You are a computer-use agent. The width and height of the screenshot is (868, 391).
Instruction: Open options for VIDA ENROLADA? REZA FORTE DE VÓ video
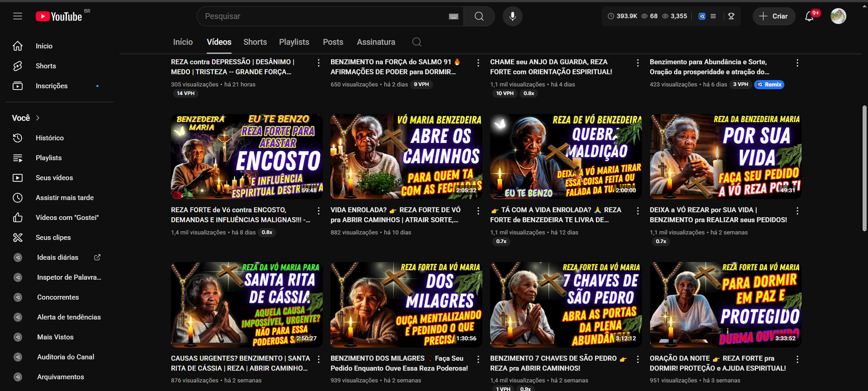(478, 211)
